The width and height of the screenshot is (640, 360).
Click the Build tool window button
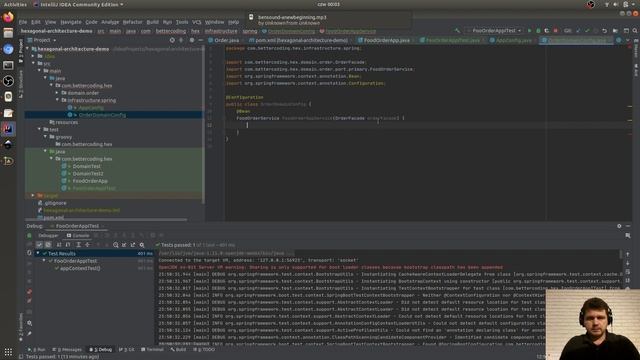178,350
